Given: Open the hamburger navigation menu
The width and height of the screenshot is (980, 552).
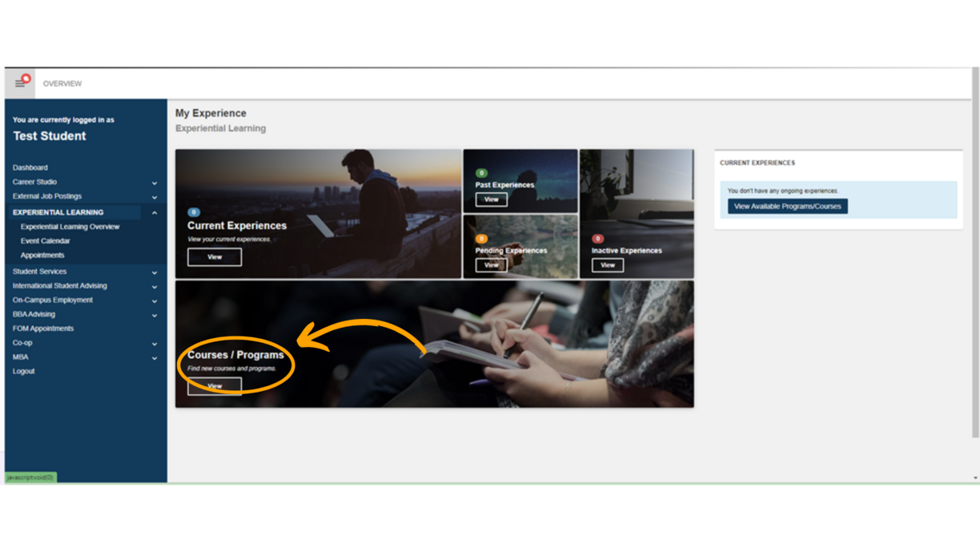Looking at the screenshot, I should coord(20,83).
